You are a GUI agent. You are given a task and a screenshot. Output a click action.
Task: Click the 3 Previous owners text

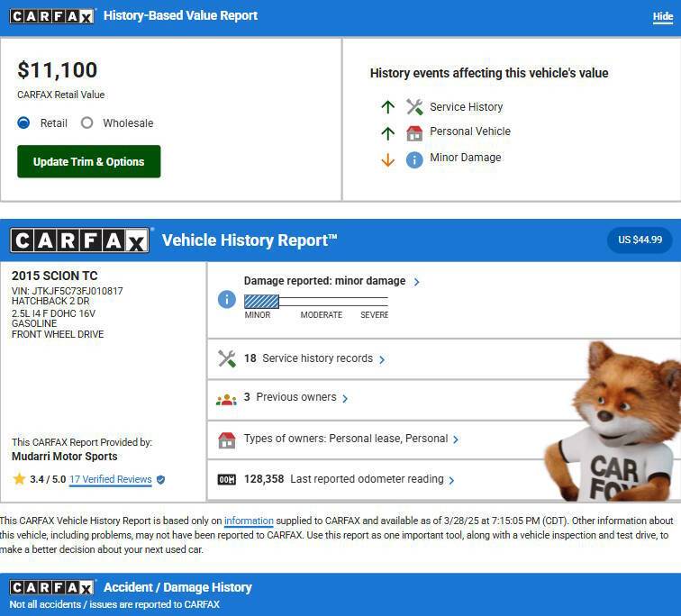coord(290,397)
